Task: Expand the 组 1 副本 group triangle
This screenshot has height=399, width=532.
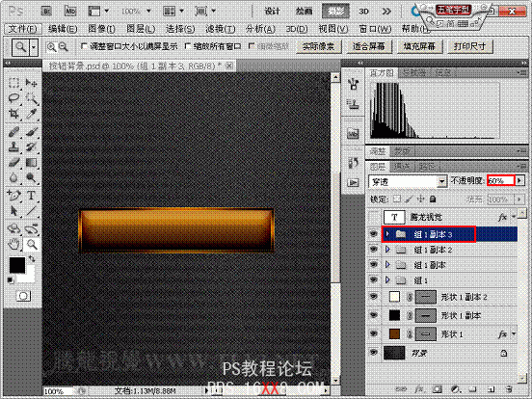Action: (x=387, y=265)
